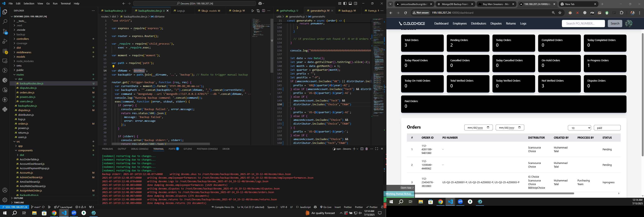Click the Windows Start button on the lower taskbar
The image size is (644, 217).
(x=4, y=213)
